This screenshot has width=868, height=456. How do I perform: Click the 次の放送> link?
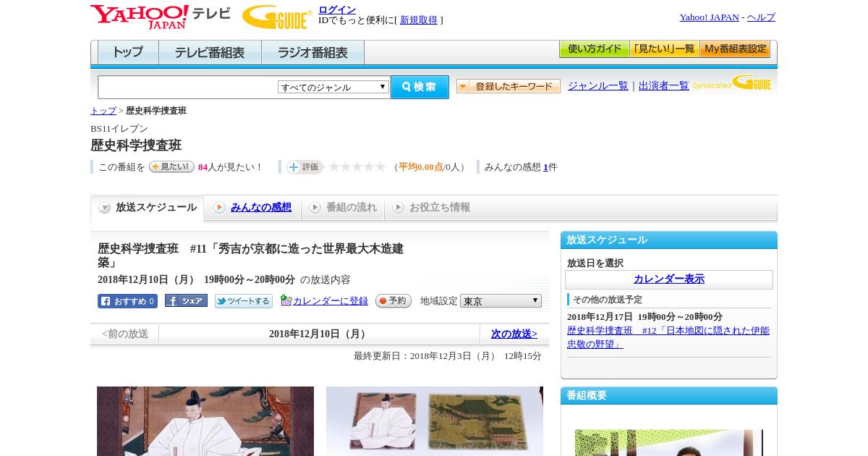click(x=514, y=334)
